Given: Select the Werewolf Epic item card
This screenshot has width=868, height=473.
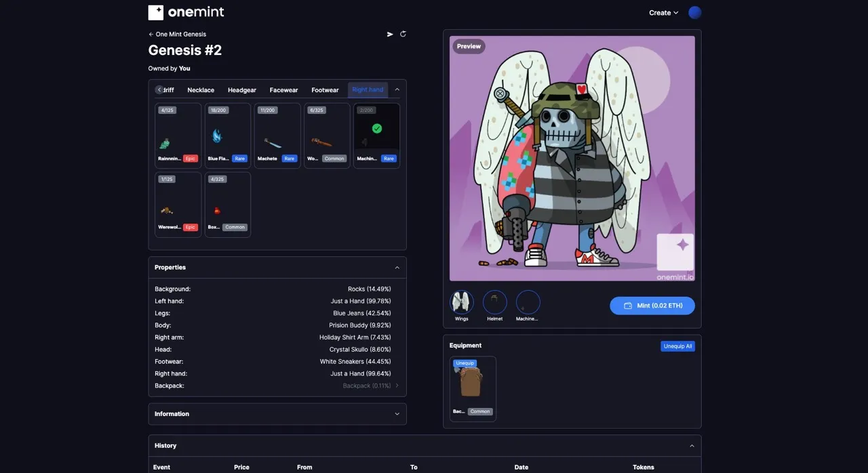Looking at the screenshot, I should tap(178, 205).
